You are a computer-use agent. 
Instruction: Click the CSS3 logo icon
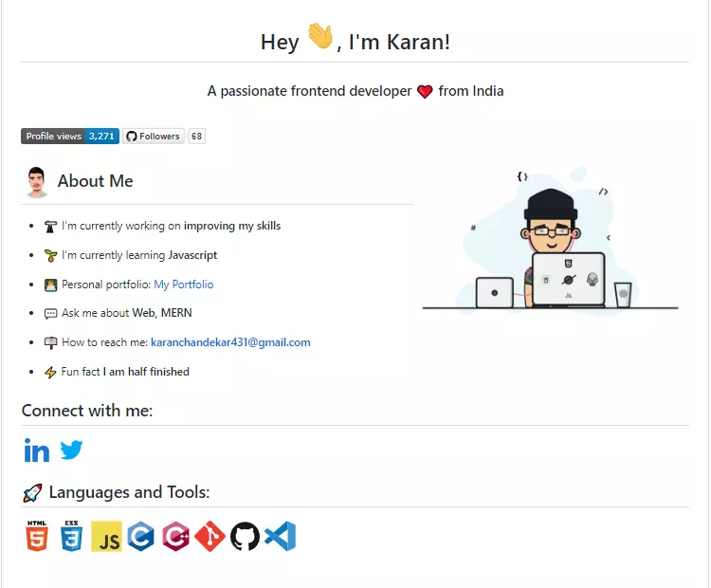(x=71, y=536)
